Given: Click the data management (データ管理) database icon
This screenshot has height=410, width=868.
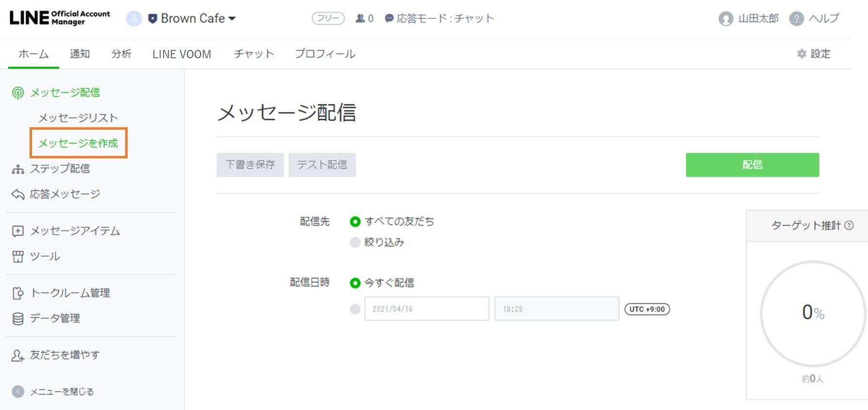Looking at the screenshot, I should [18, 319].
